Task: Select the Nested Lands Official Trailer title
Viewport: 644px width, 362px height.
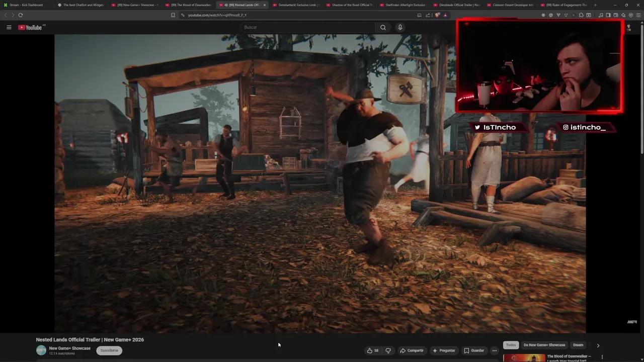Action: point(90,340)
